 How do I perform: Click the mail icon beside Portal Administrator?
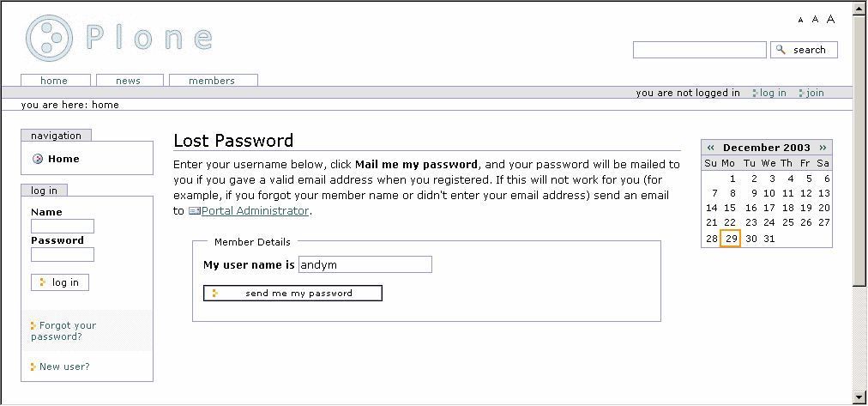194,210
